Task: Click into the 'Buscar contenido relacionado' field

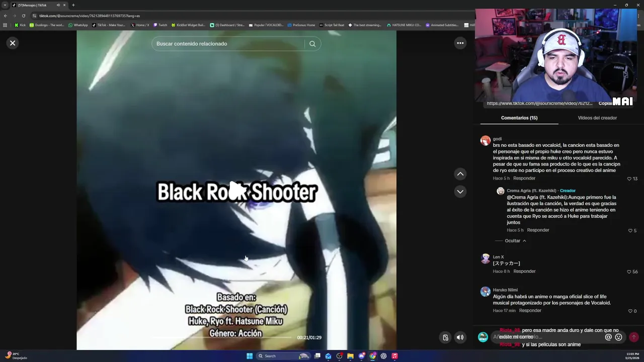Action: pos(229,44)
